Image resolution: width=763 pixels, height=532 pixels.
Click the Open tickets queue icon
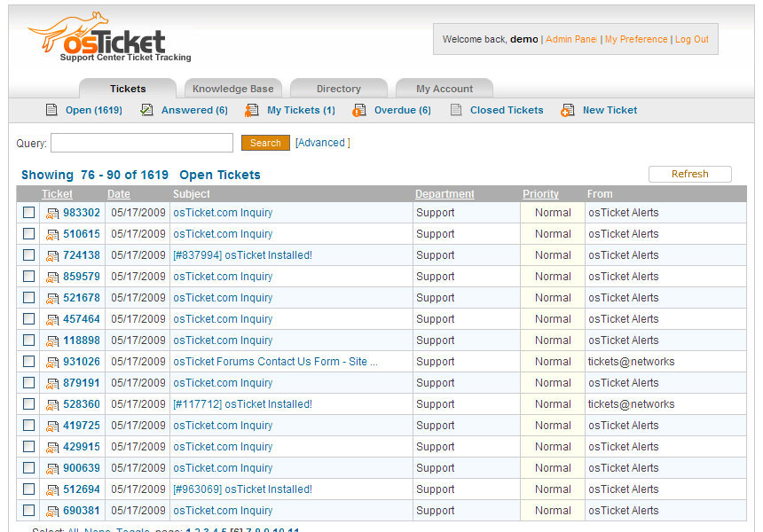point(51,110)
